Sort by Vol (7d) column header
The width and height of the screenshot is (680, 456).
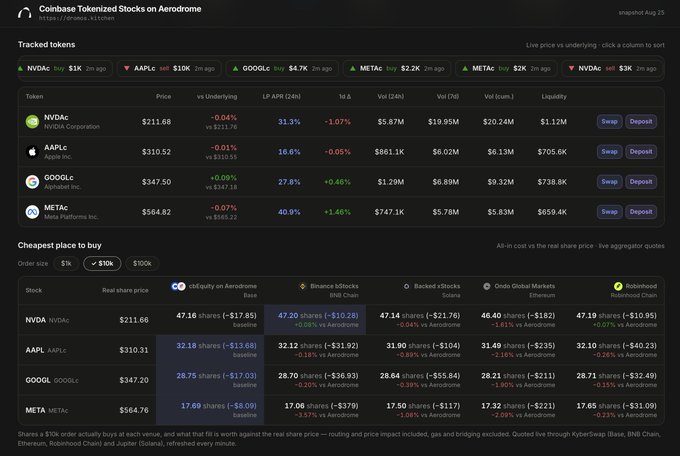pos(448,97)
